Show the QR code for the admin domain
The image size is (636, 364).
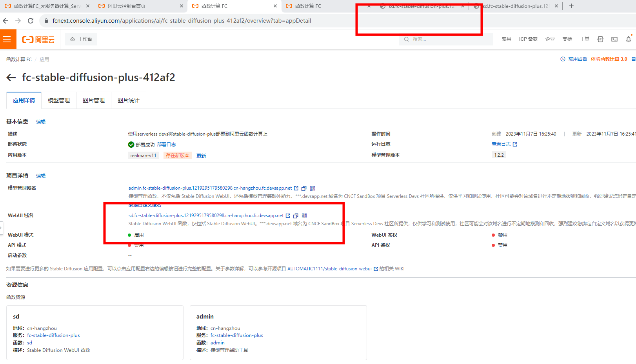pyautogui.click(x=313, y=188)
